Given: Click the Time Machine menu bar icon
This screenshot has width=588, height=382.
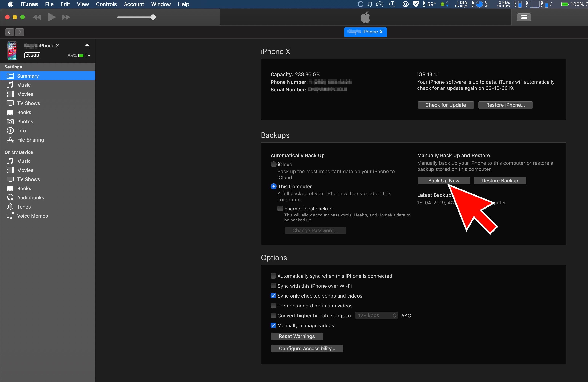Looking at the screenshot, I should click(392, 4).
